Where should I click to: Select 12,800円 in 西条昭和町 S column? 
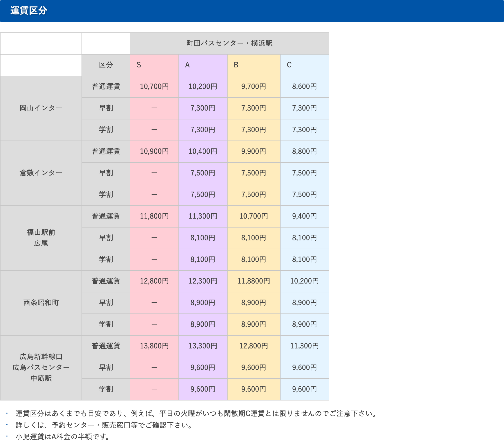coord(154,281)
